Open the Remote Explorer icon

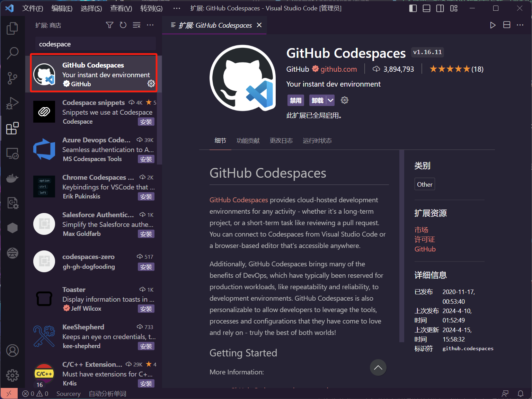pos(12,153)
